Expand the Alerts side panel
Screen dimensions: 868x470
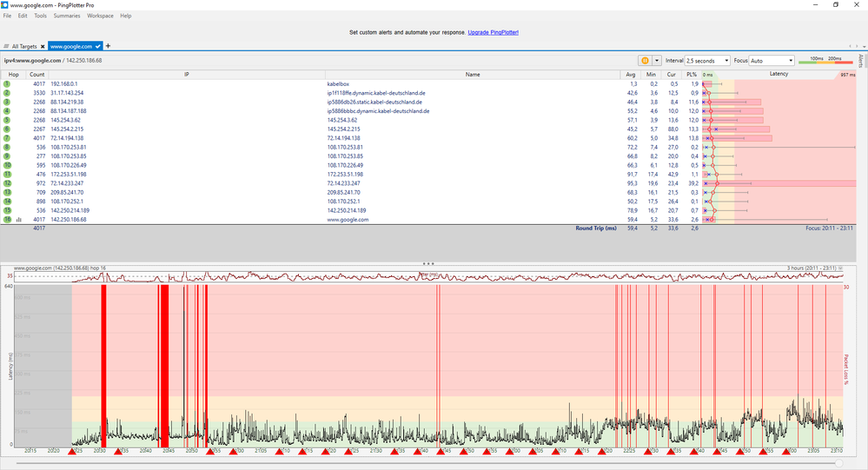click(x=861, y=60)
